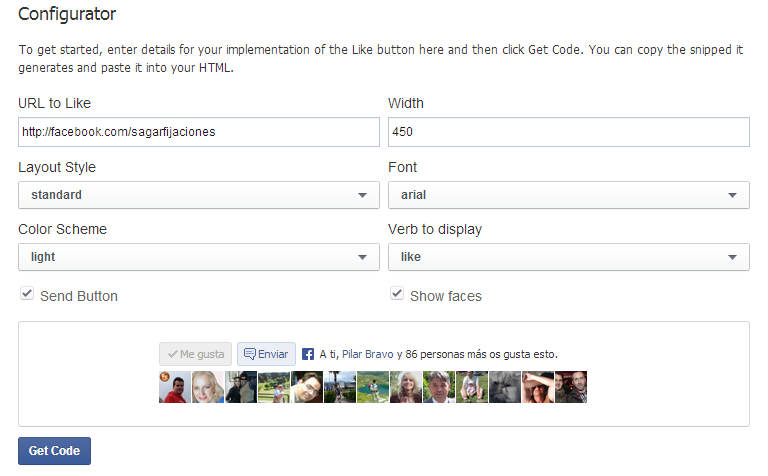Click the blonde woman face thumbnail
Viewport: 768px width, 476px height.
tap(208, 387)
